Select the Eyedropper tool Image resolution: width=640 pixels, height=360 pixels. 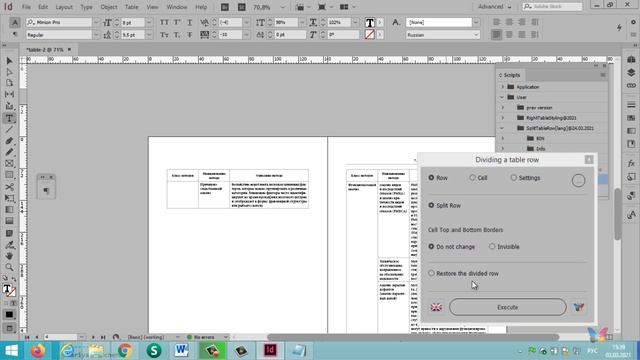[x=9, y=245]
